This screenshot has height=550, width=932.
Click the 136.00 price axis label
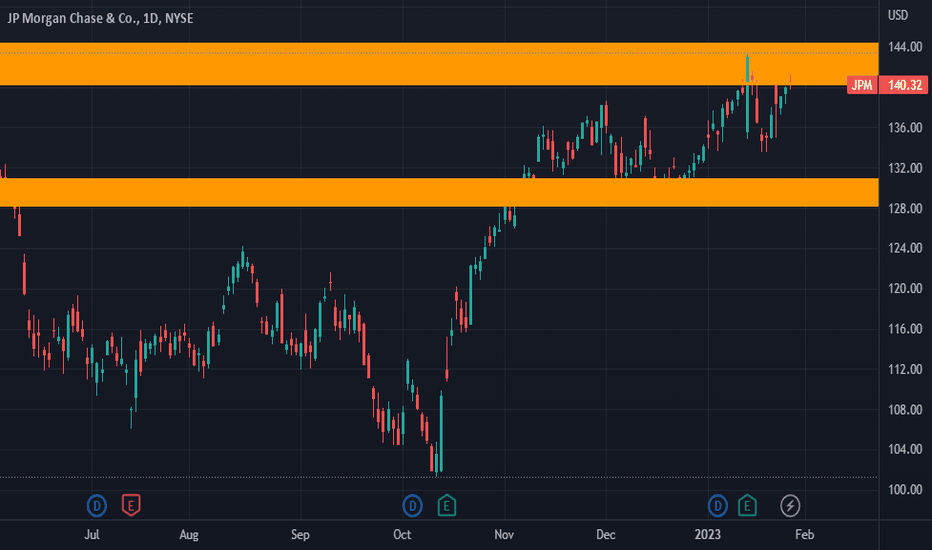click(x=905, y=127)
